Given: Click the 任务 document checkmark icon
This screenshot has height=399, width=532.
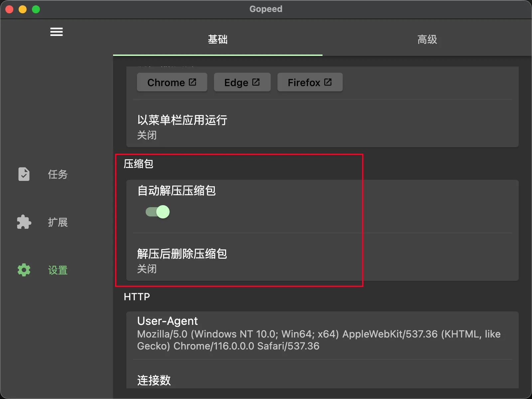Looking at the screenshot, I should click(x=24, y=174).
